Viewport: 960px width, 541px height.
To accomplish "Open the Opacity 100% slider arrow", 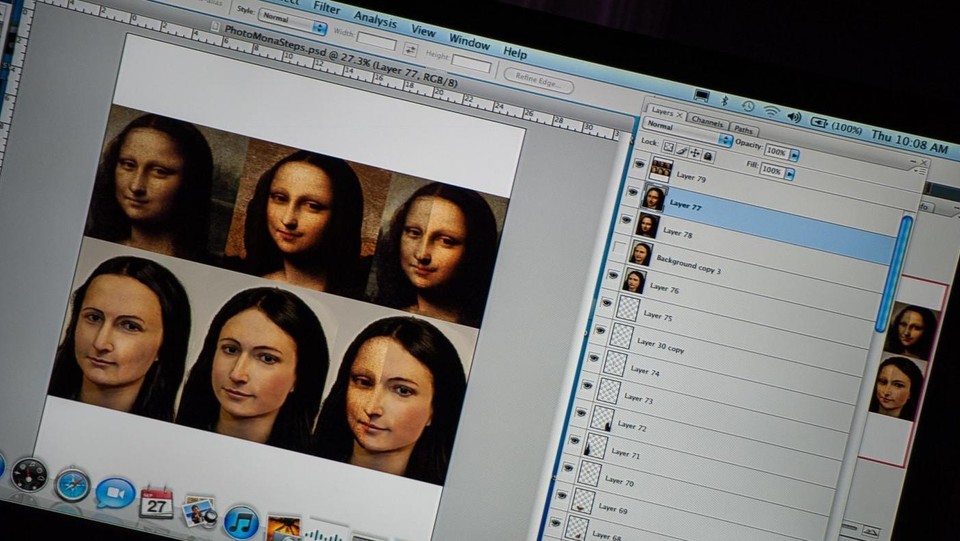I will pos(794,155).
